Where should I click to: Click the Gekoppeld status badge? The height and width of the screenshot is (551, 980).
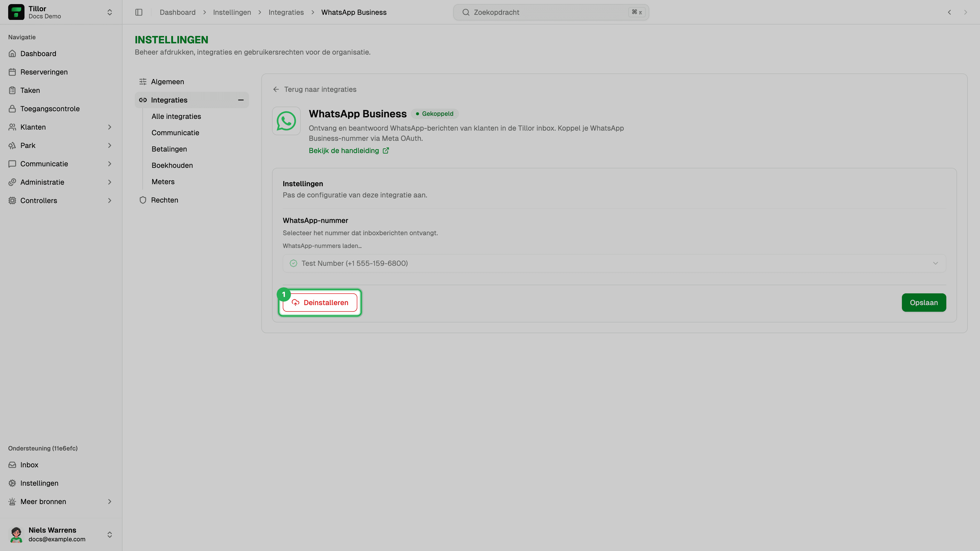click(434, 114)
